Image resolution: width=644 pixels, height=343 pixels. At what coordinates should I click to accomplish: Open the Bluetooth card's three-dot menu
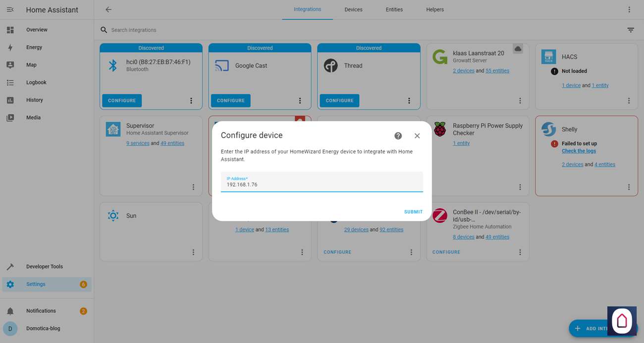[x=191, y=100]
